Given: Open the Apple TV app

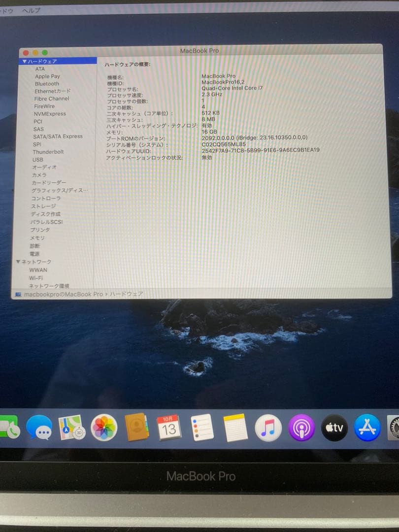Looking at the screenshot, I should point(333,428).
